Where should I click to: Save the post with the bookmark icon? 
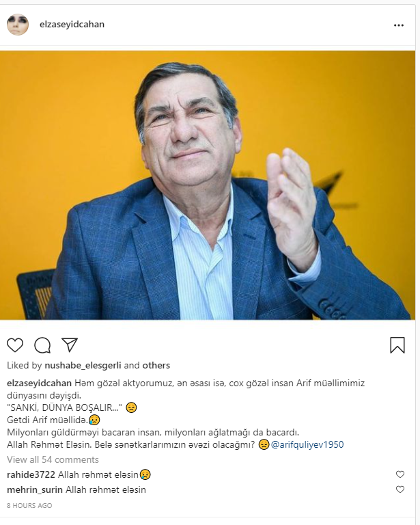click(x=397, y=345)
